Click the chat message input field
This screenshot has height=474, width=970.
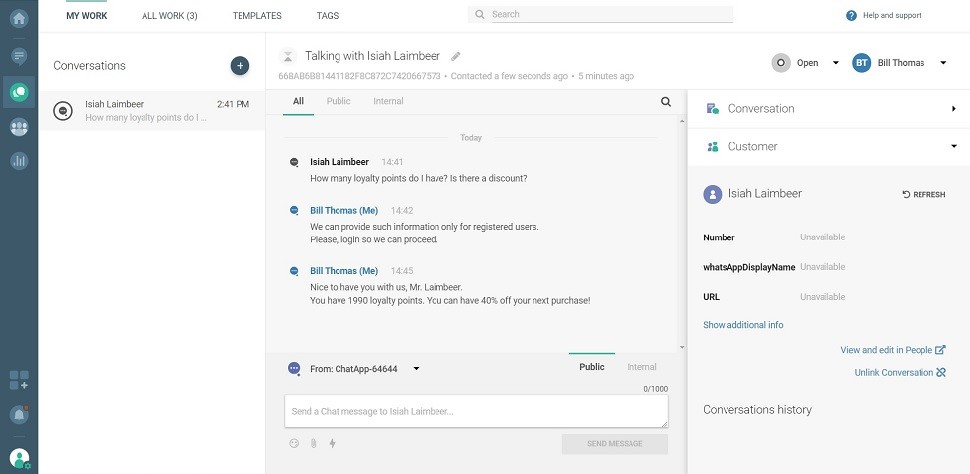(x=476, y=411)
